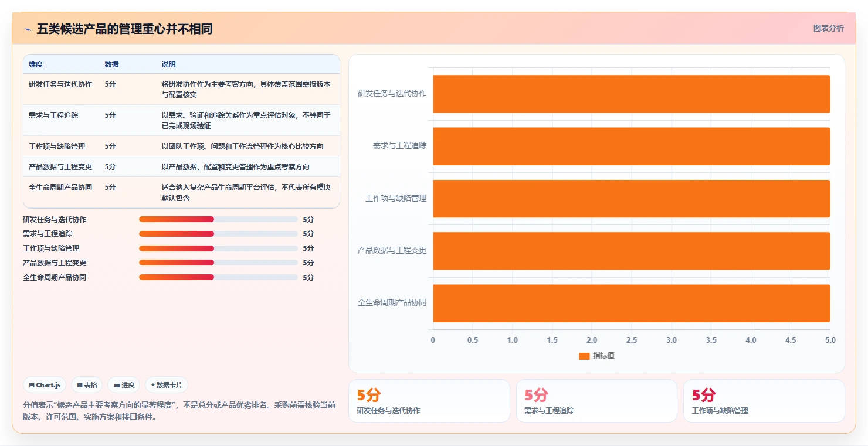Click the chart bar for 需求与工程追踪
868x446 pixels.
coord(632,146)
